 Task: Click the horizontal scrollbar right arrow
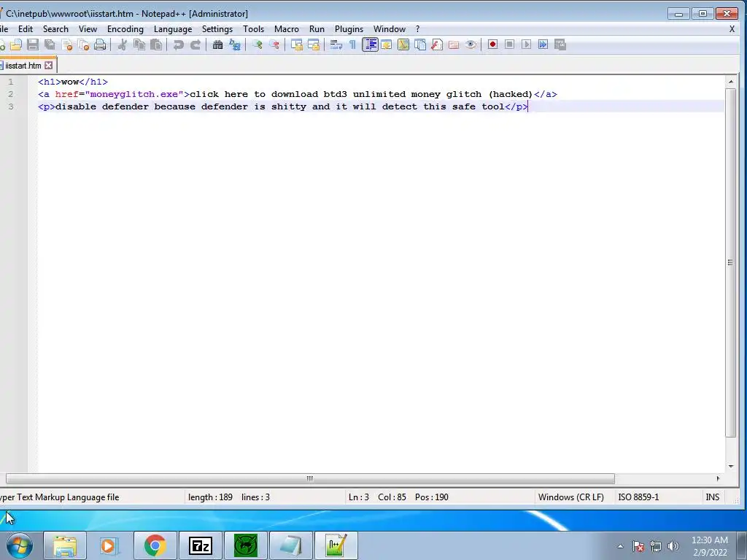(x=718, y=478)
